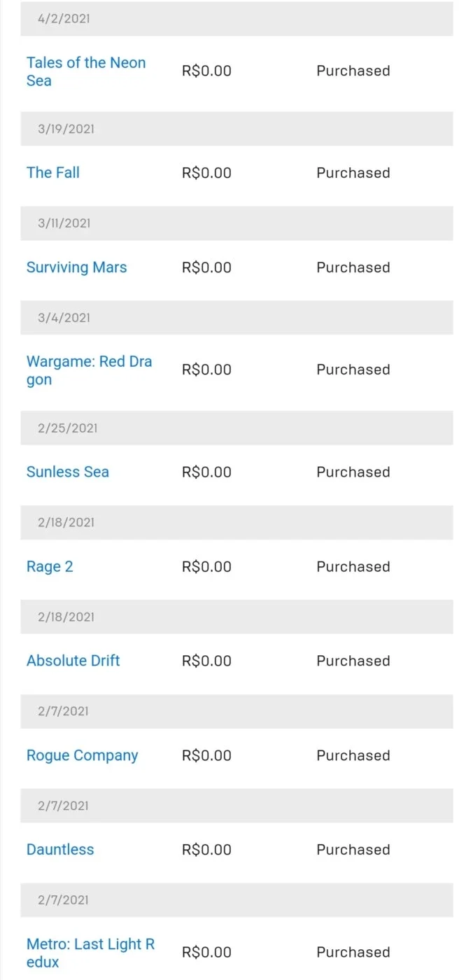Select the 3/4/2021 date header row
This screenshot has width=473, height=980.
(x=236, y=318)
